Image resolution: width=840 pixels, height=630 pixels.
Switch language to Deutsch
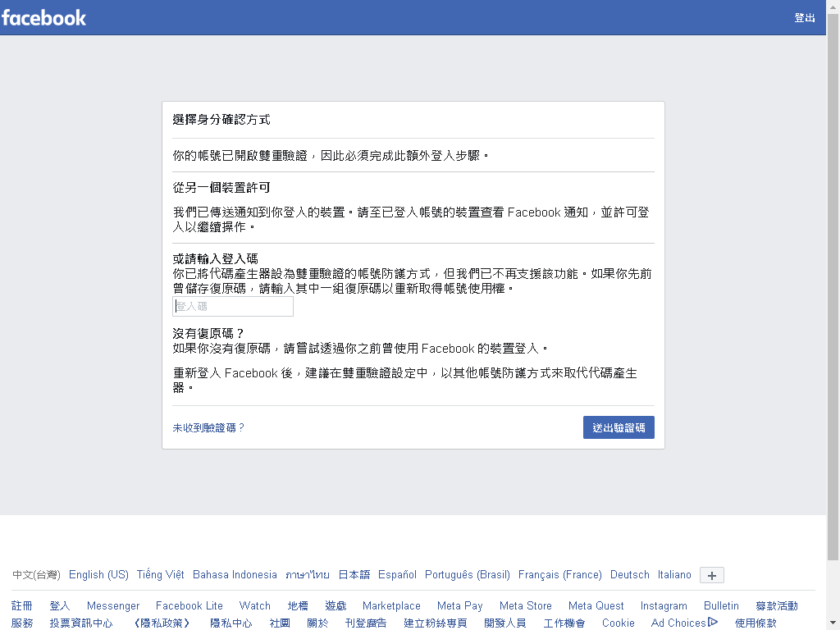click(629, 574)
